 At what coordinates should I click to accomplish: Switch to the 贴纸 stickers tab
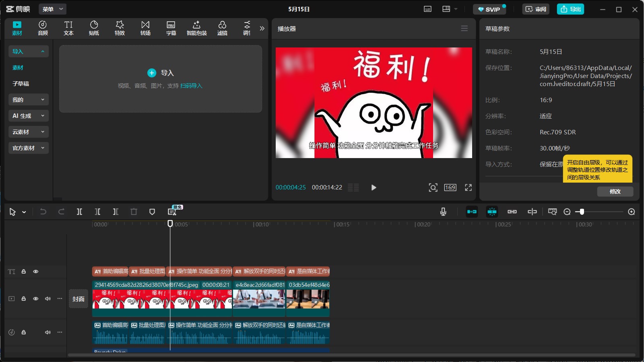click(x=94, y=28)
